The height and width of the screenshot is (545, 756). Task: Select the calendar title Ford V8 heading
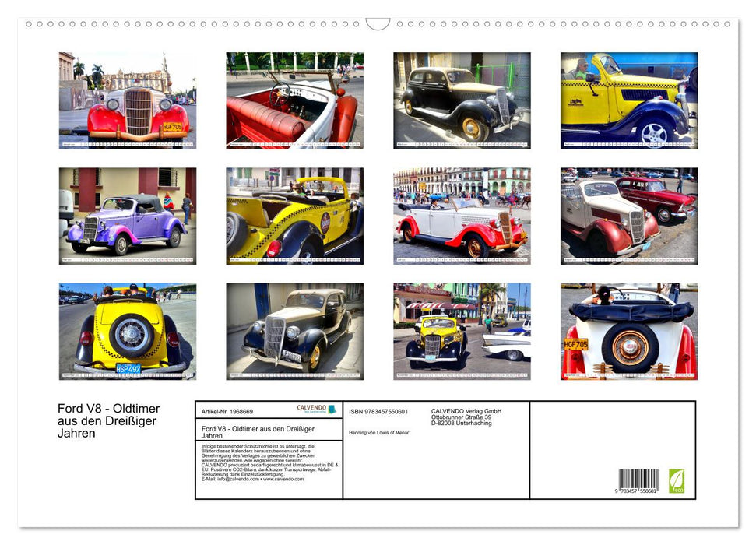tap(105, 419)
